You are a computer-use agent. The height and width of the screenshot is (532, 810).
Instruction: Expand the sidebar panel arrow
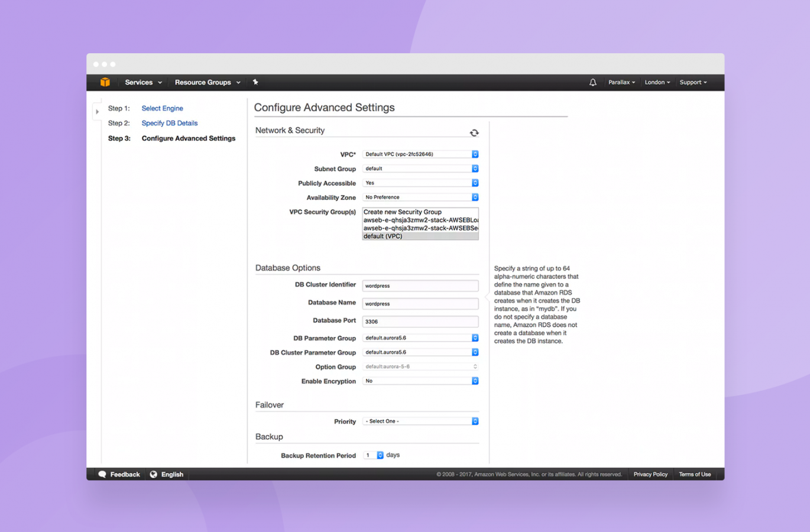[98, 111]
